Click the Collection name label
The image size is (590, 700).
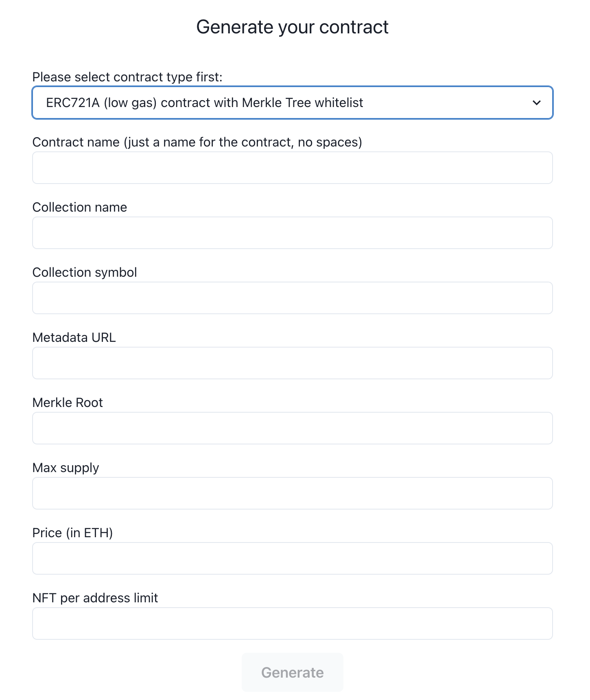(x=80, y=207)
